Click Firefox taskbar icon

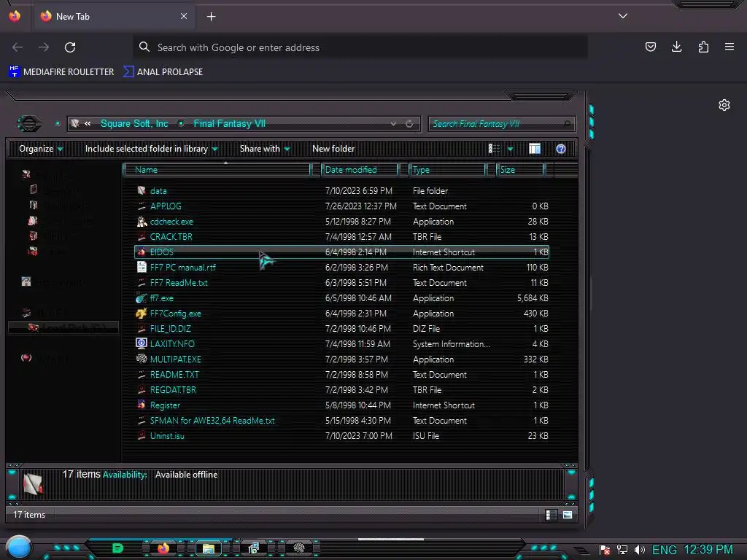pos(163,548)
